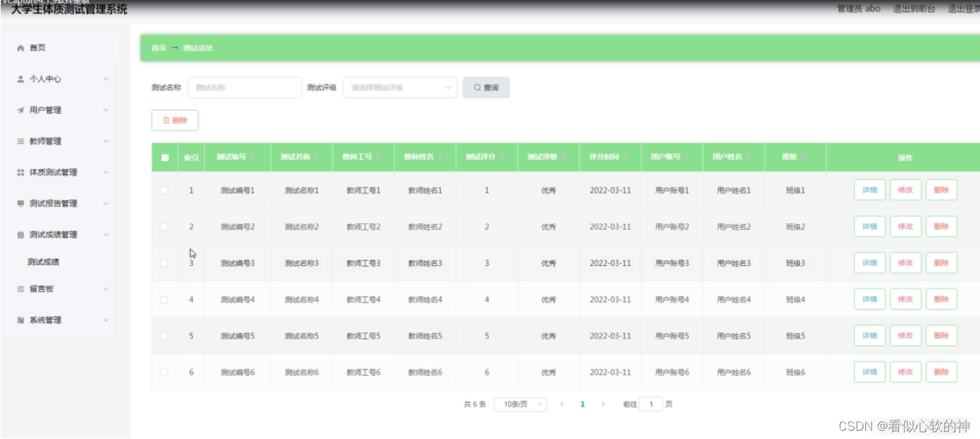Check the box for row 测试编号6
The image size is (980, 439).
click(164, 372)
